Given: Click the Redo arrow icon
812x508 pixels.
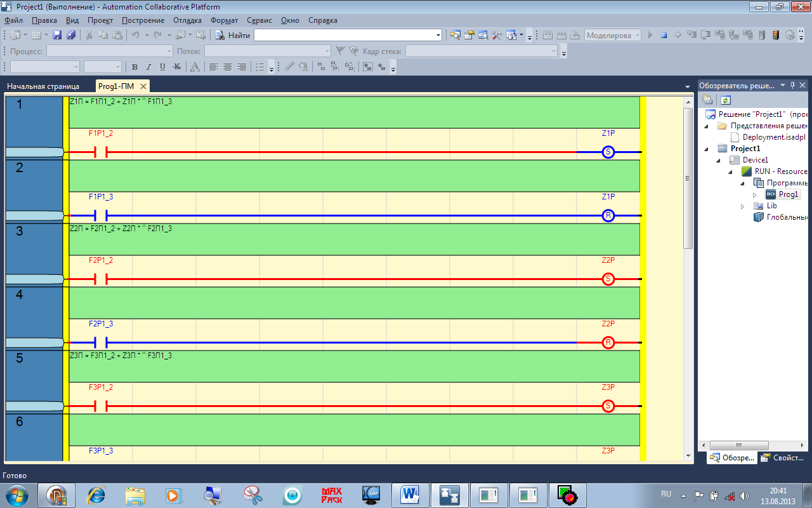Looking at the screenshot, I should pos(158,35).
